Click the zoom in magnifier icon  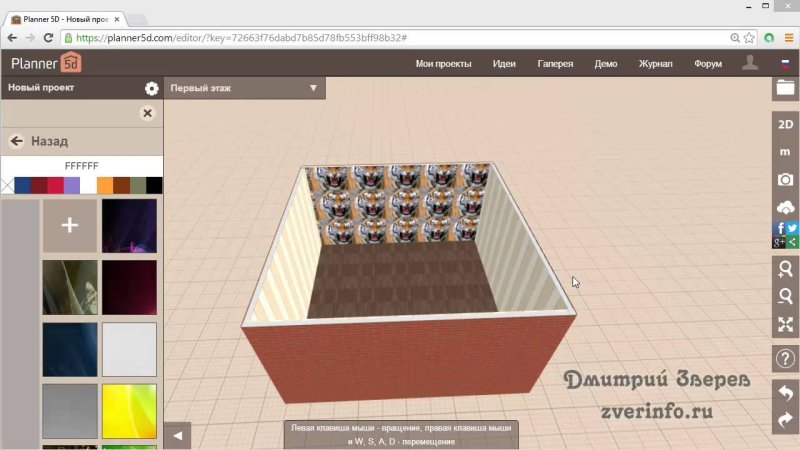(785, 269)
